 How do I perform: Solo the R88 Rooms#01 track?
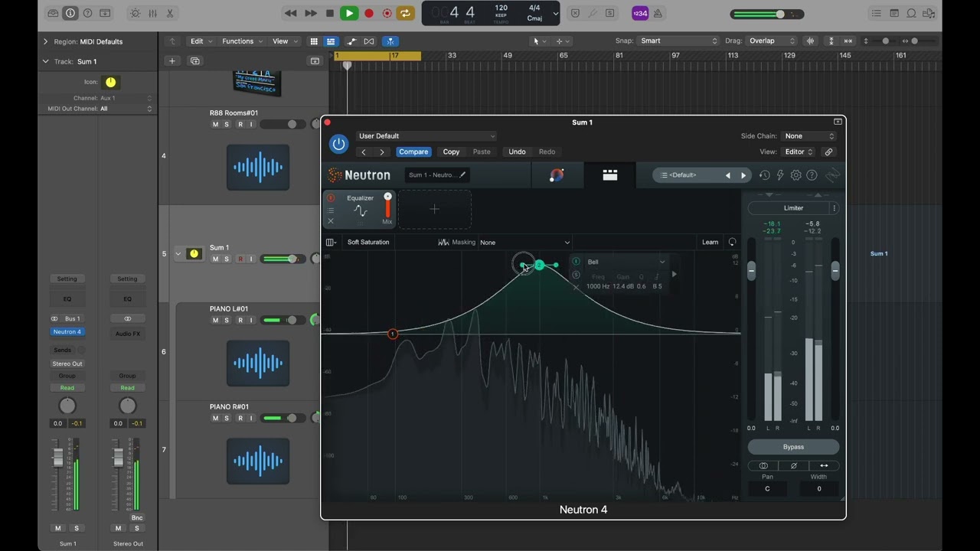[227, 124]
